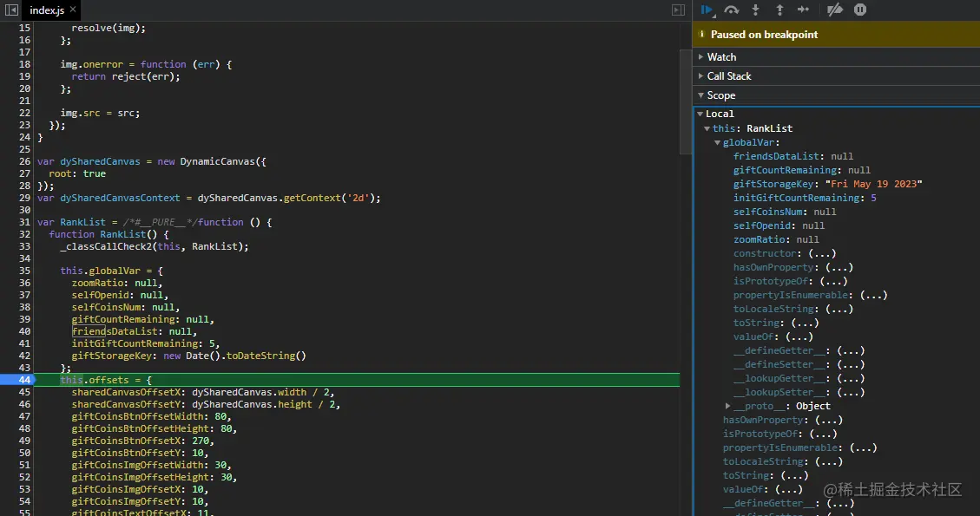Expand the Call Stack section
Image resolution: width=980 pixels, height=516 pixels.
[728, 76]
